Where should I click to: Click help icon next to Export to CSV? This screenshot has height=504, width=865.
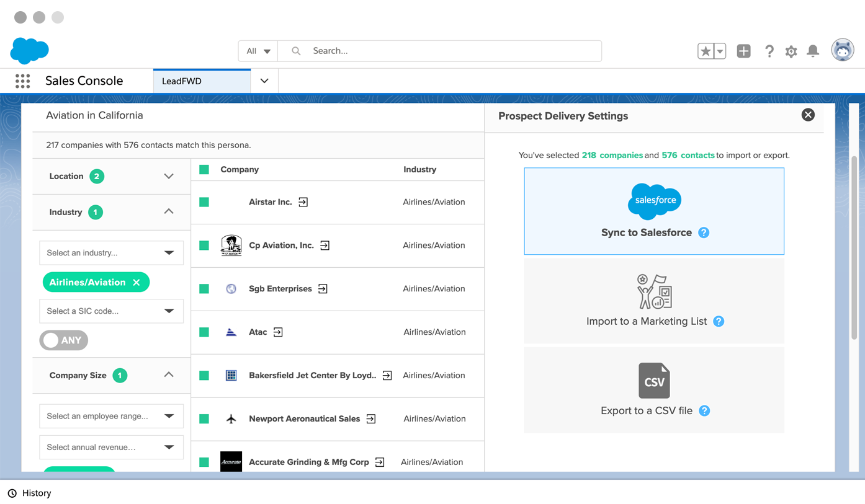pyautogui.click(x=704, y=410)
